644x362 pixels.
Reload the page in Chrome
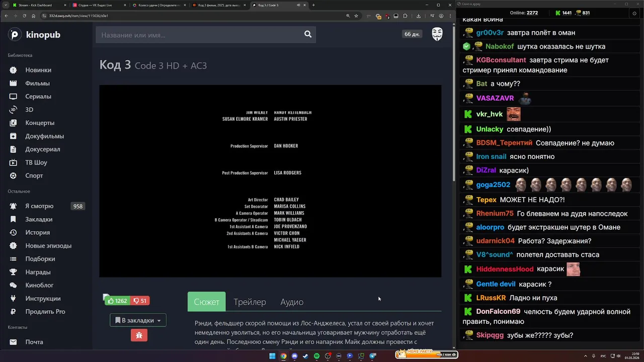pyautogui.click(x=24, y=16)
